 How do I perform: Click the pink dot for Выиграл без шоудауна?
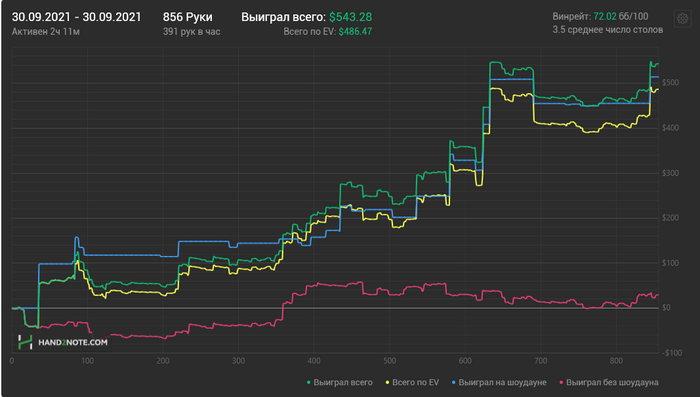click(561, 383)
